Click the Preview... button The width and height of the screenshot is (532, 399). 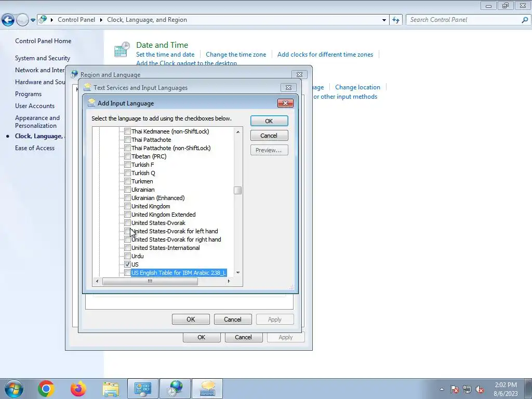[269, 150]
